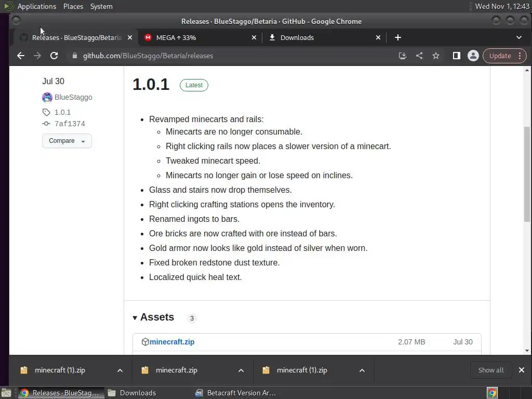Open the Chrome profile avatar
This screenshot has width=532, height=399.
click(x=473, y=56)
